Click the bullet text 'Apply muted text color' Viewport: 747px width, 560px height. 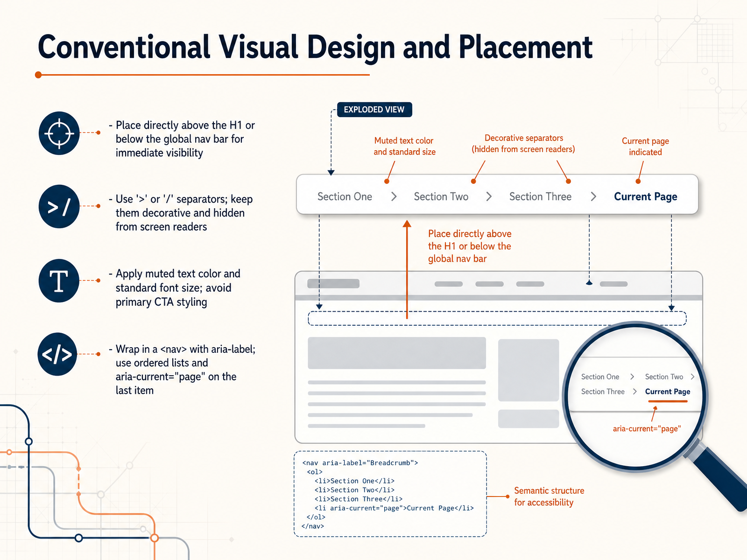pyautogui.click(x=175, y=287)
